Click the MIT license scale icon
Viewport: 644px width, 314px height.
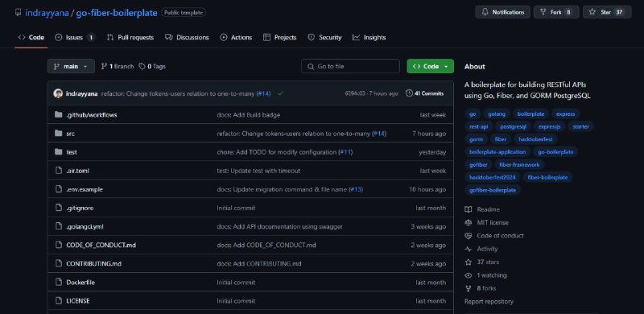(469, 223)
